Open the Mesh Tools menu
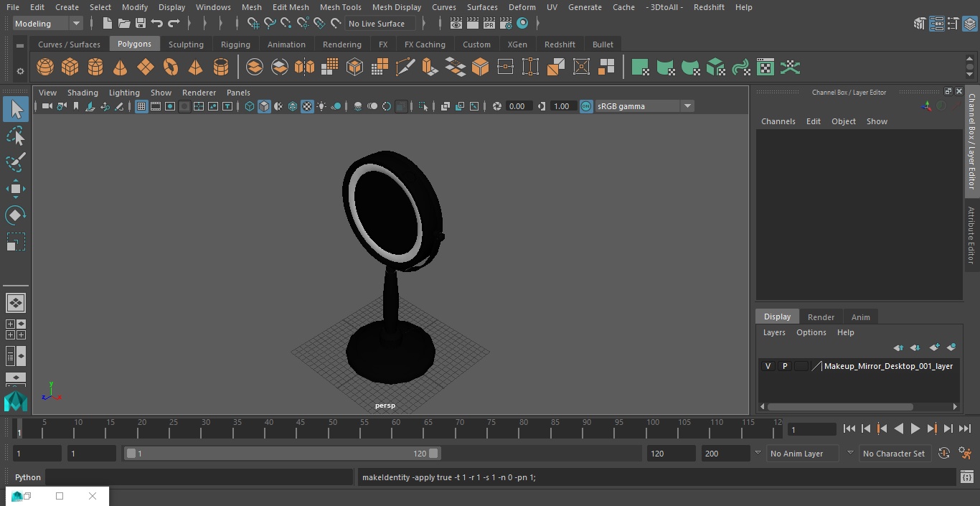This screenshot has width=980, height=506. (340, 7)
